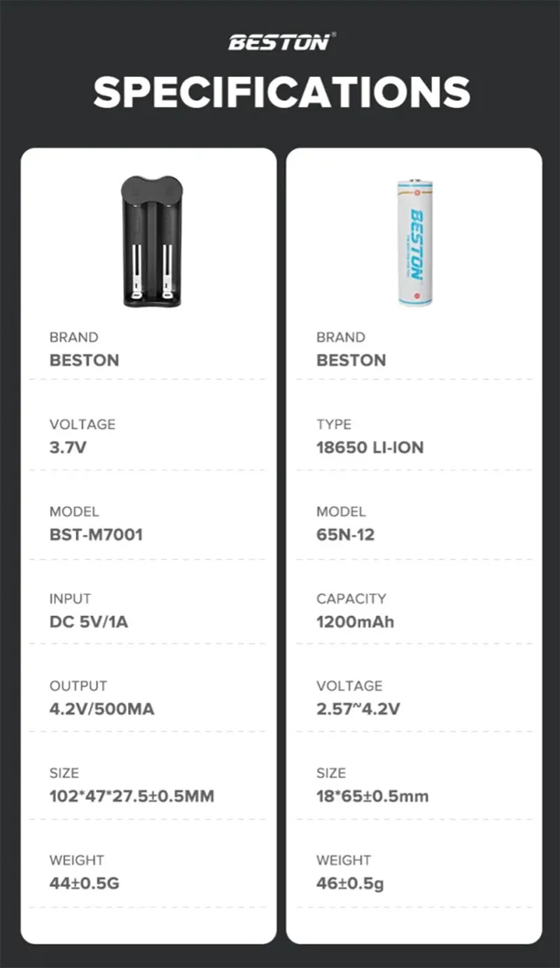The image size is (560, 968).
Task: Click the 102*47*27.5±0.5MM size value
Action: tap(132, 796)
